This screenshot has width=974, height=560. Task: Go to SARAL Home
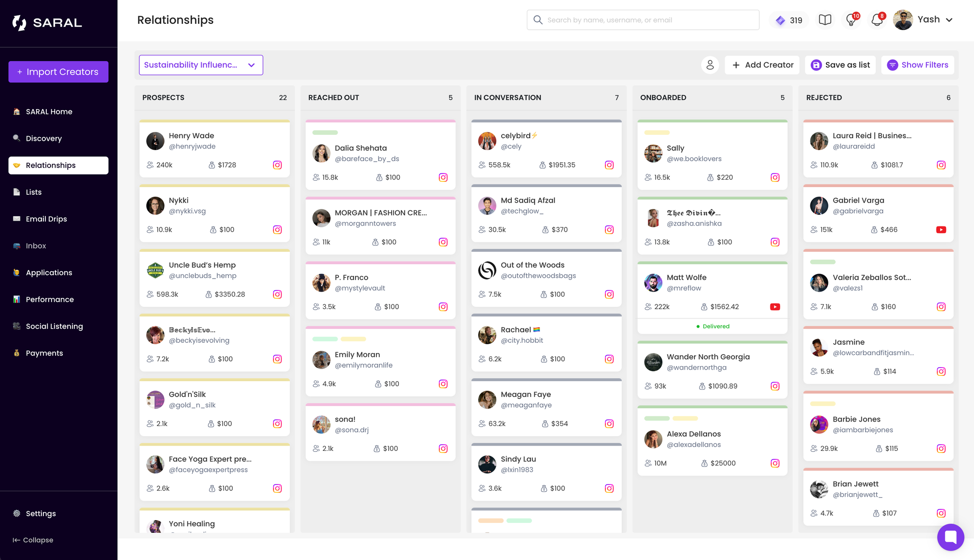pyautogui.click(x=58, y=112)
